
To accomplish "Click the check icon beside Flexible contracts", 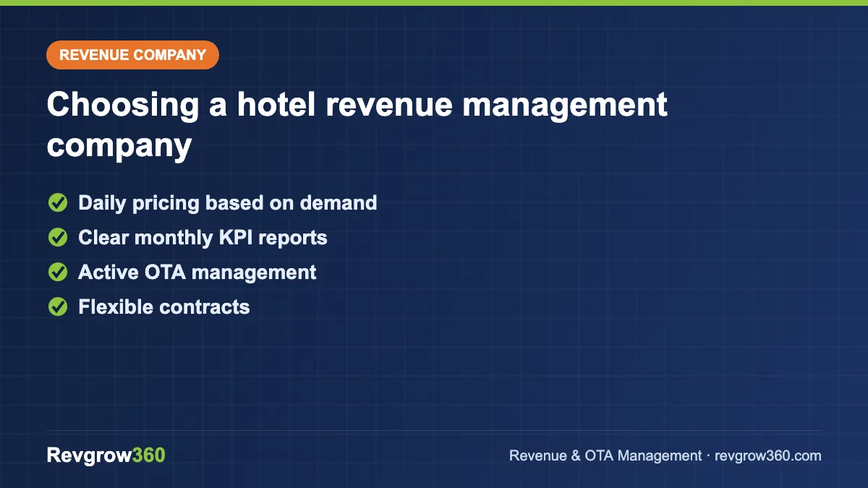I will pyautogui.click(x=58, y=307).
